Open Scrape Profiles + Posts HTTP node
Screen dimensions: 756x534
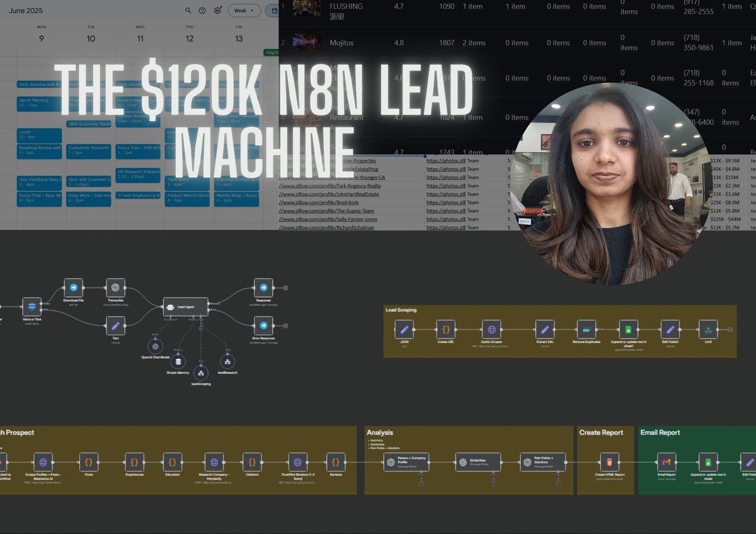click(x=42, y=462)
